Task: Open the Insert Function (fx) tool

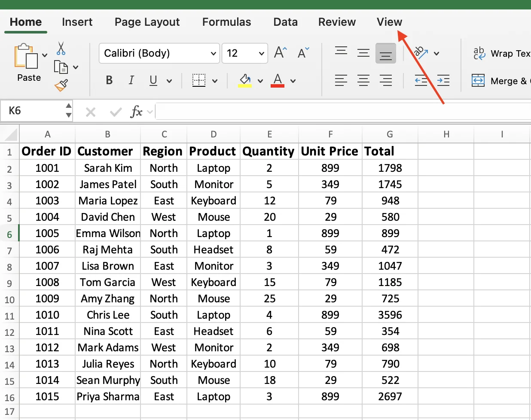Action: pyautogui.click(x=137, y=112)
